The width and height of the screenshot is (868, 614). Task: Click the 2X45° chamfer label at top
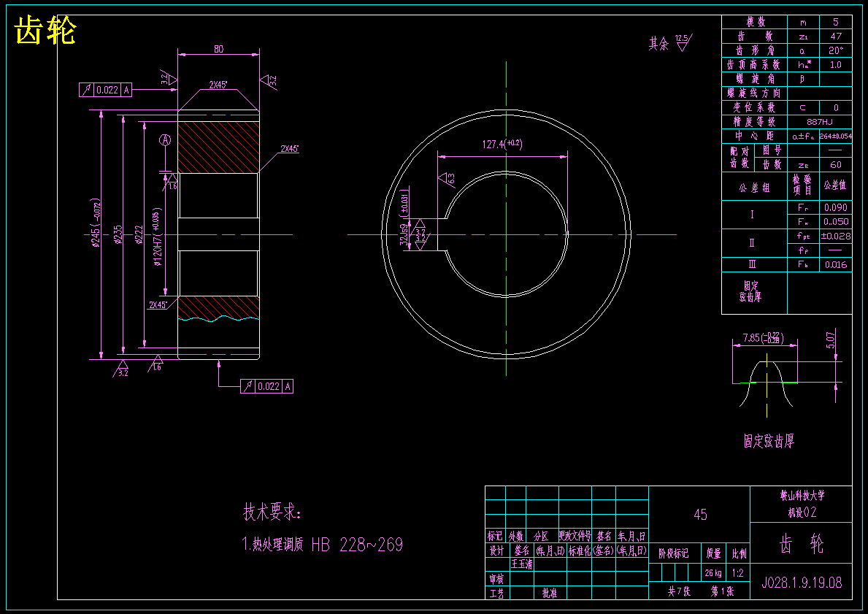[x=218, y=85]
